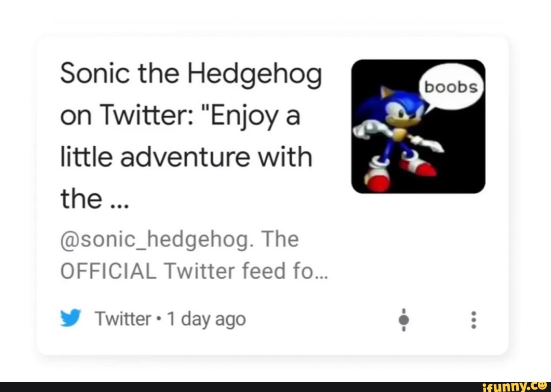This screenshot has width=551, height=392.
Task: Select the 'Twitter • 1 day ago' source label
Action: point(170,318)
